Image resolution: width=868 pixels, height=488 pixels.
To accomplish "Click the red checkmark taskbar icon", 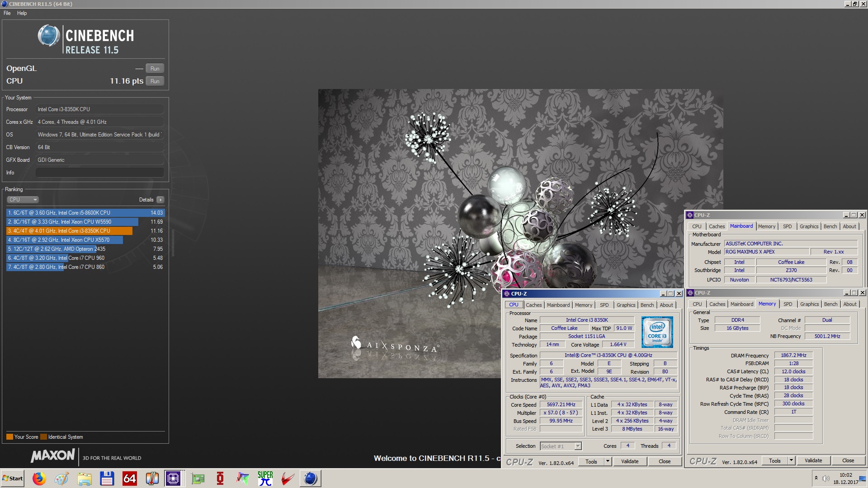I will pos(288,479).
